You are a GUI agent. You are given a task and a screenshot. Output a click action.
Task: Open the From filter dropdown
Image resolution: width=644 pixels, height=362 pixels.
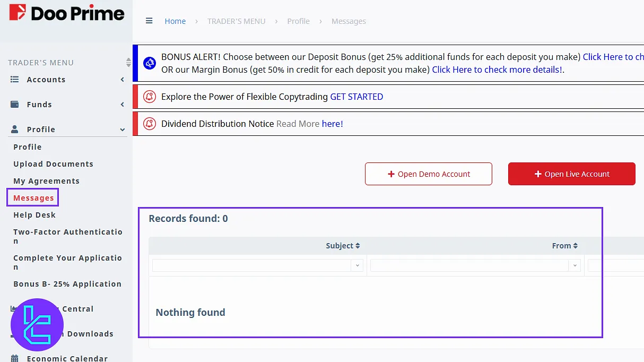point(575,265)
